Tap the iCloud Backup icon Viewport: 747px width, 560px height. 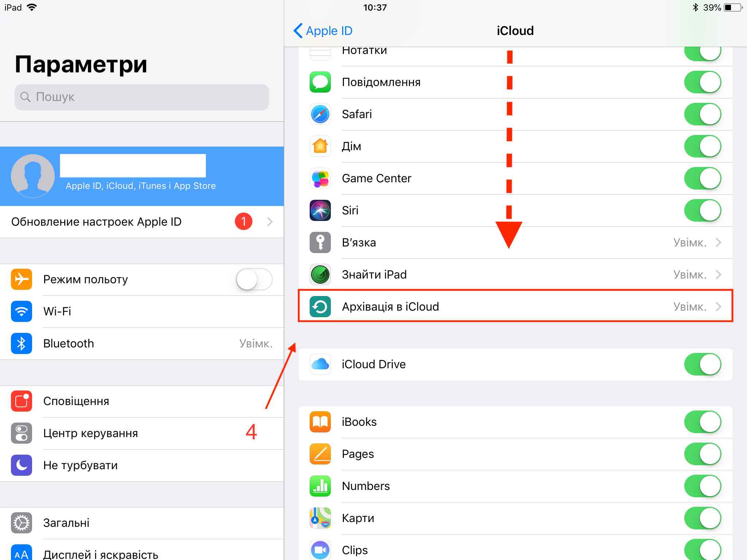pyautogui.click(x=322, y=307)
